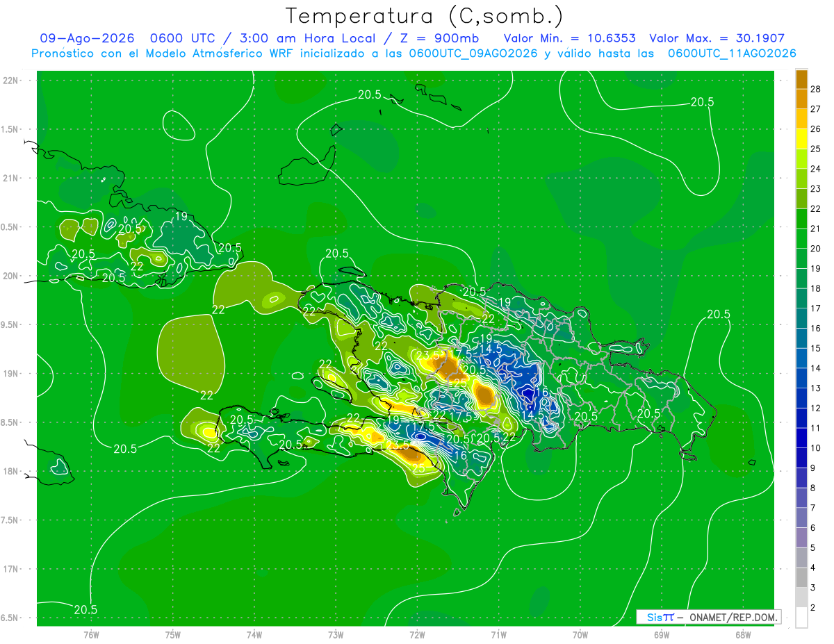Click the 71W longitude axis label
Image resolution: width=834 pixels, height=644 pixels.
tap(498, 634)
